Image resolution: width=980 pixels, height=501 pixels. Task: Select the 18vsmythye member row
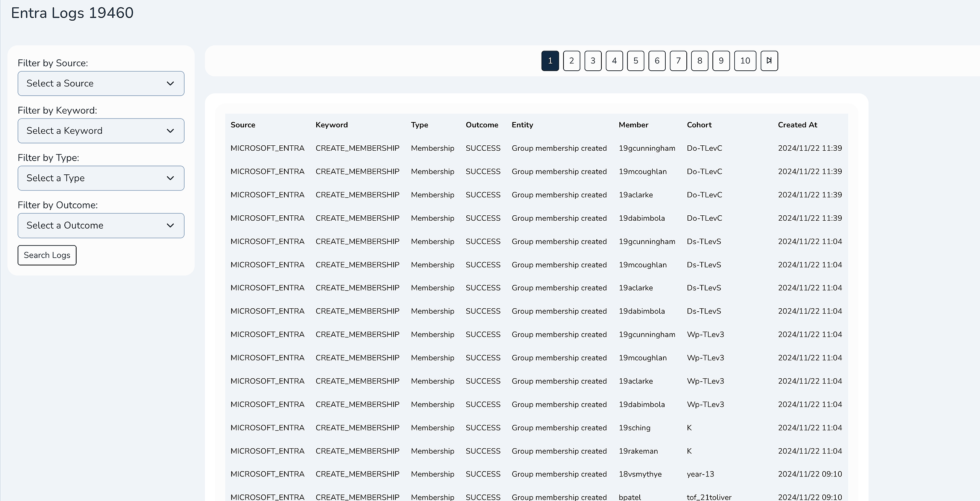pos(640,474)
